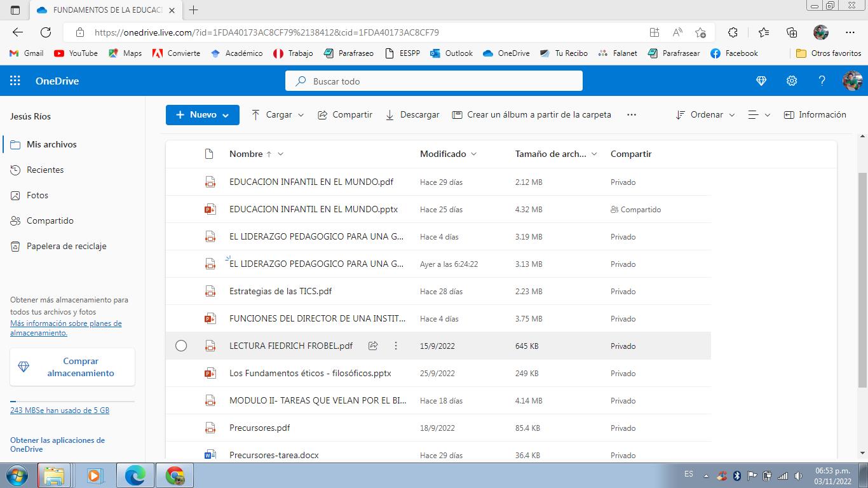The height and width of the screenshot is (488, 868).
Task: Open the view layout switcher dropdown
Action: coord(759,115)
